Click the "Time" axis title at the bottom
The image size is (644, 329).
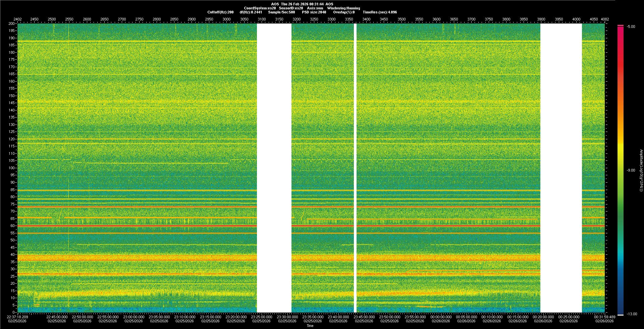coord(310,326)
